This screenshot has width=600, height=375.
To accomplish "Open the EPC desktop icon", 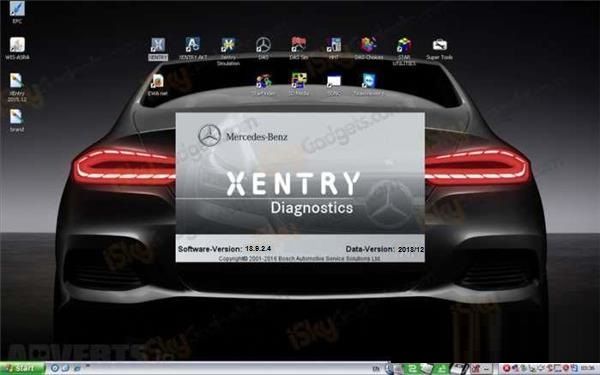I will tap(17, 12).
